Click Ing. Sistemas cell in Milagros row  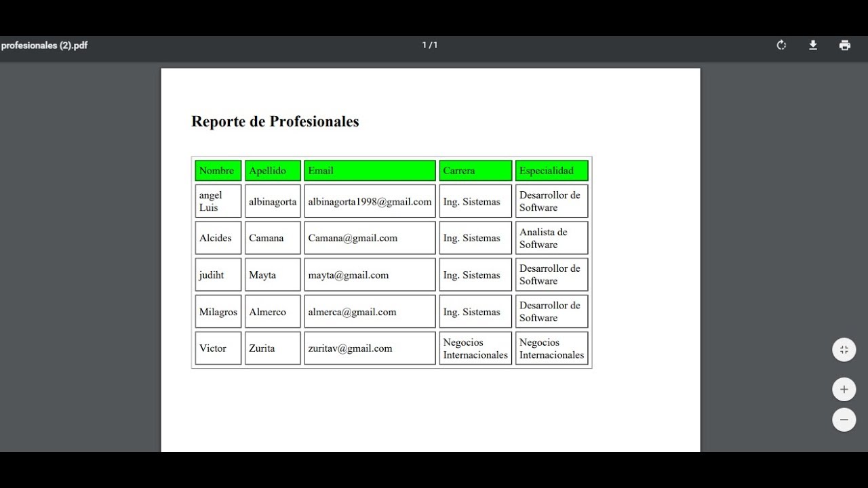coord(475,312)
